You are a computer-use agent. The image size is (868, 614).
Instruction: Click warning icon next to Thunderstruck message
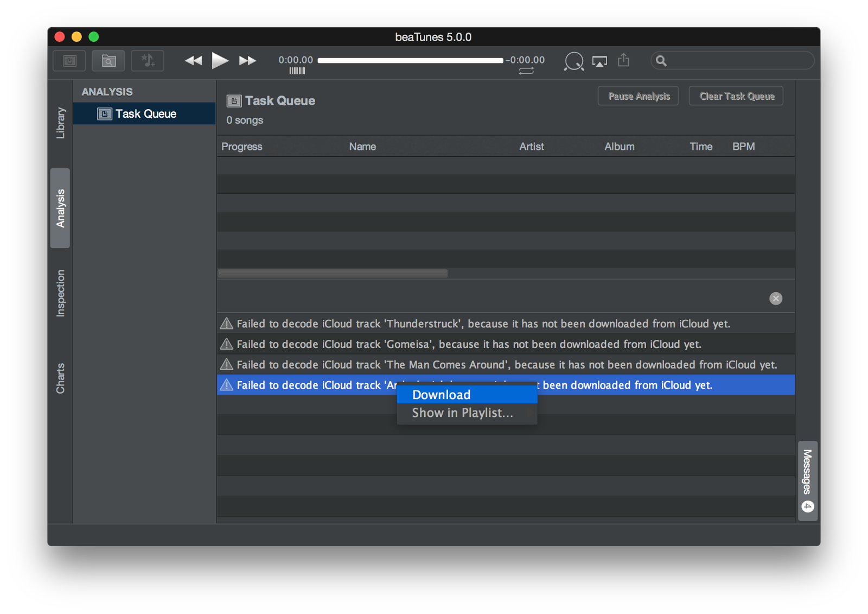point(226,324)
